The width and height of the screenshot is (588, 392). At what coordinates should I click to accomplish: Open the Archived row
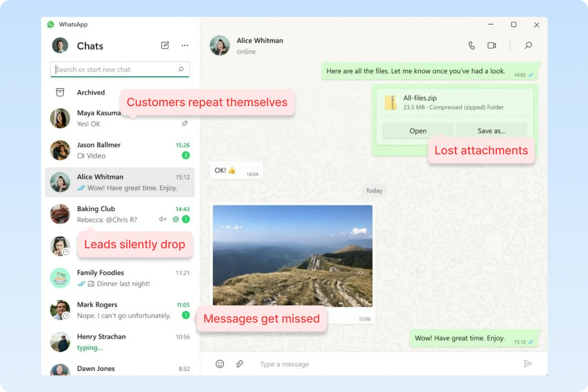(x=120, y=92)
